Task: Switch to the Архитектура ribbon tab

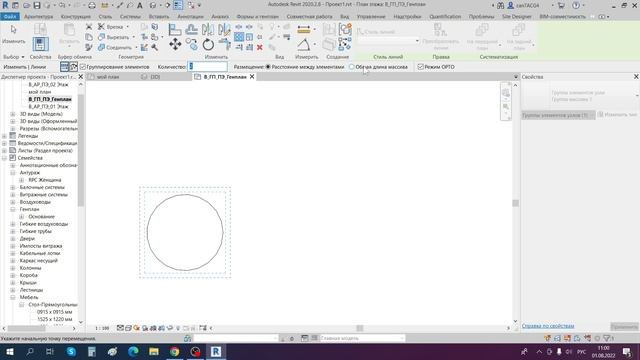Action: click(x=38, y=17)
